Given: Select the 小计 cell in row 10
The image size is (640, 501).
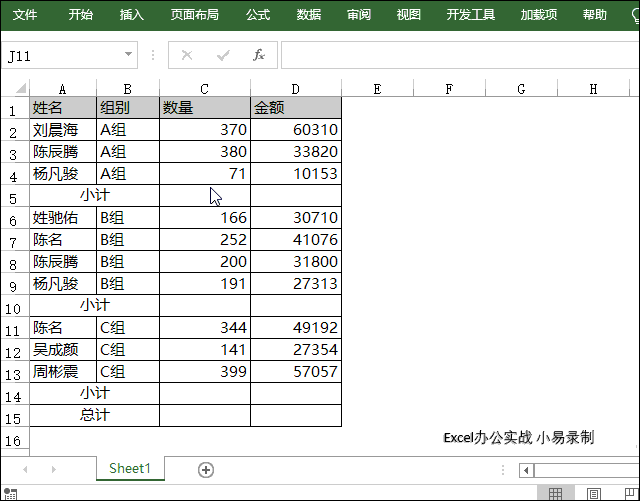Looking at the screenshot, I should (x=94, y=306).
